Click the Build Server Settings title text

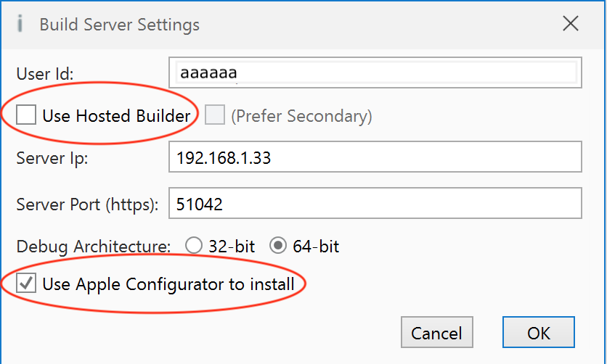point(119,25)
